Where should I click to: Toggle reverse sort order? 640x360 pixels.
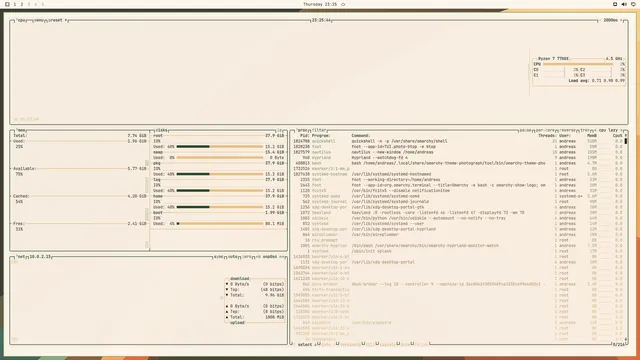pos(567,130)
